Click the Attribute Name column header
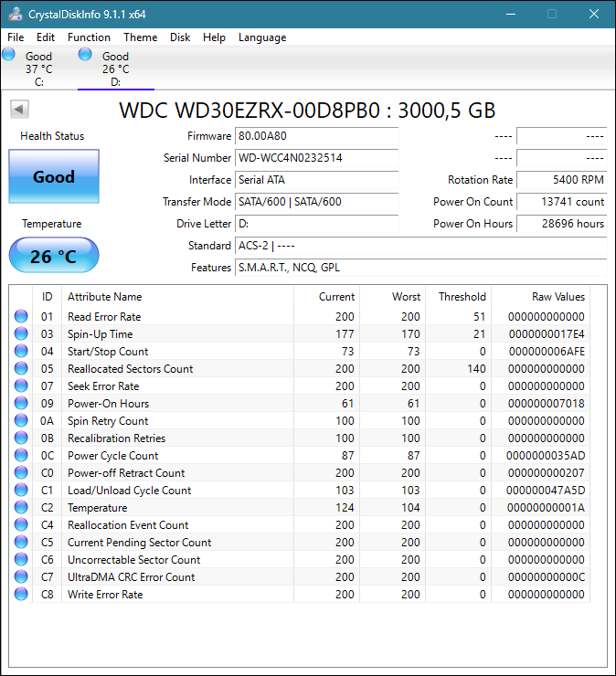 pos(177,297)
